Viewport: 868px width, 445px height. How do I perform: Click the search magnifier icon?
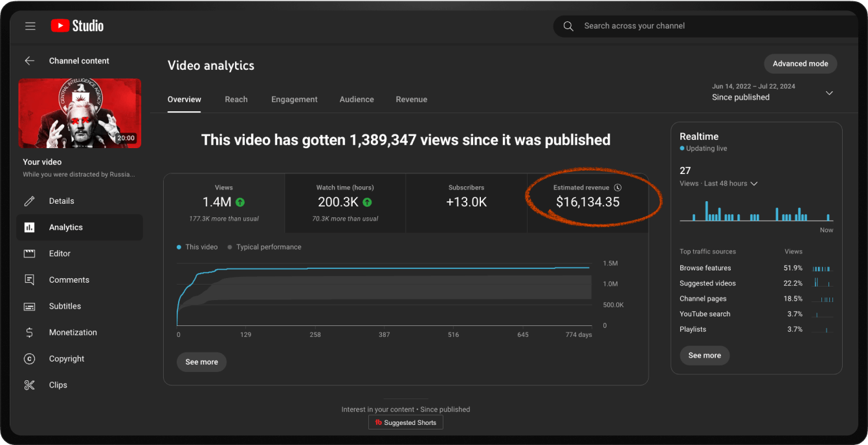pos(568,26)
